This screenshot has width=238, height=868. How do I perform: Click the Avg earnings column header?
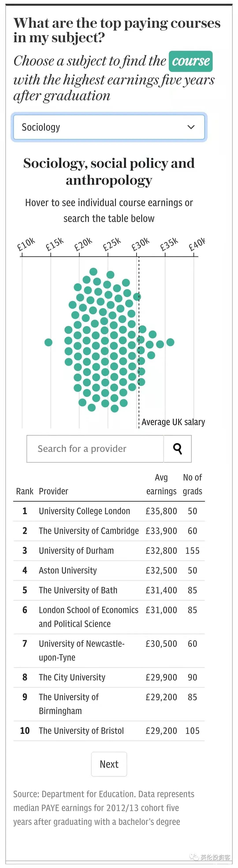tap(161, 484)
